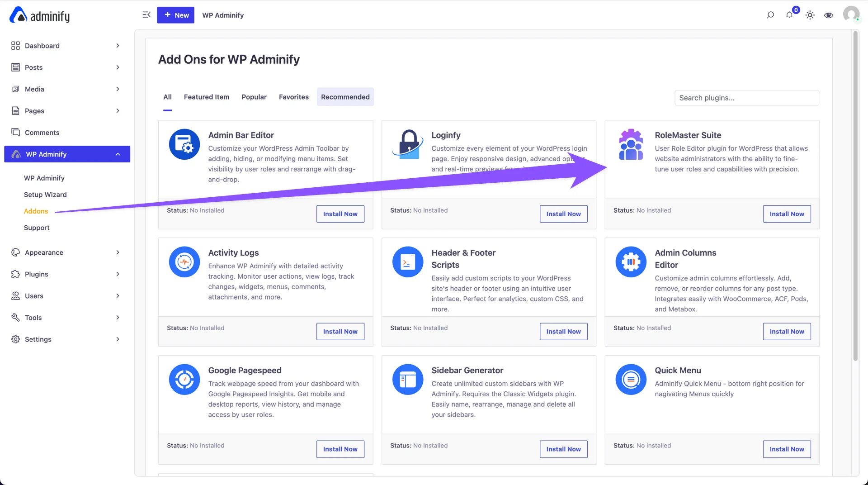868x485 pixels.
Task: Toggle light/dark mode sun icon
Action: pos(810,15)
